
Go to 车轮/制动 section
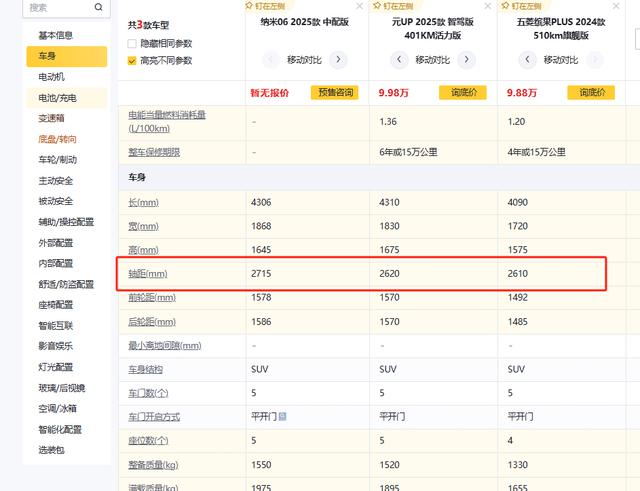pos(57,160)
